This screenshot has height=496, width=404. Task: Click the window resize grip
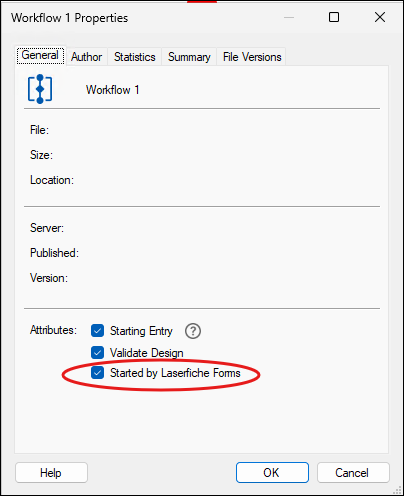(397, 489)
